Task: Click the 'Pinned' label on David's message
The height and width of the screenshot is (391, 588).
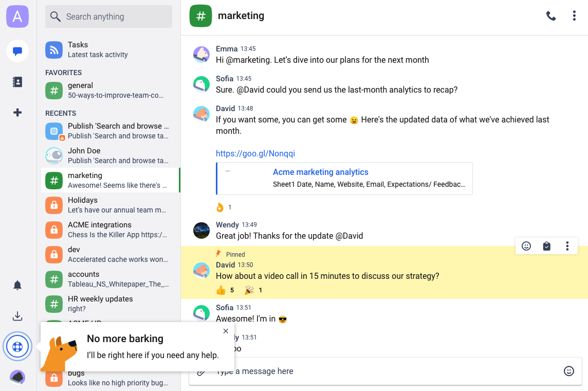Action: tap(235, 255)
